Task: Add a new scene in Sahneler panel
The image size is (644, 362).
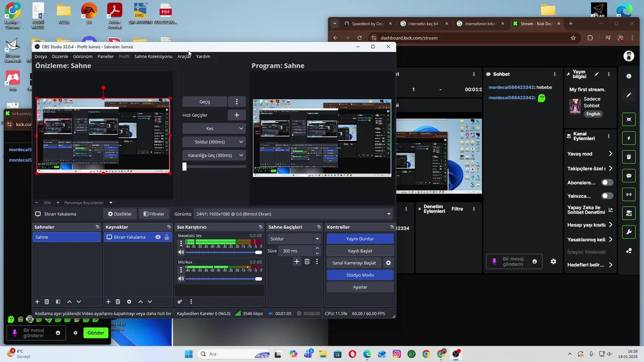Action: 37,302
